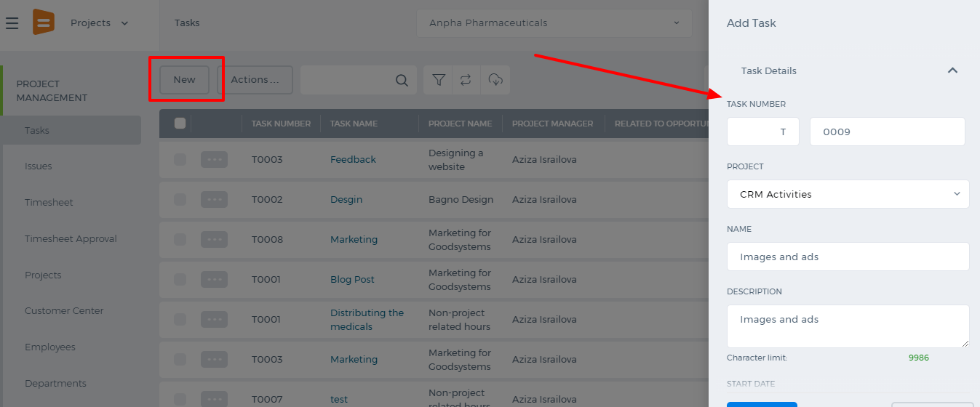Open the Distributing the medicals task link
Viewport: 980px width, 407px height.
(367, 320)
